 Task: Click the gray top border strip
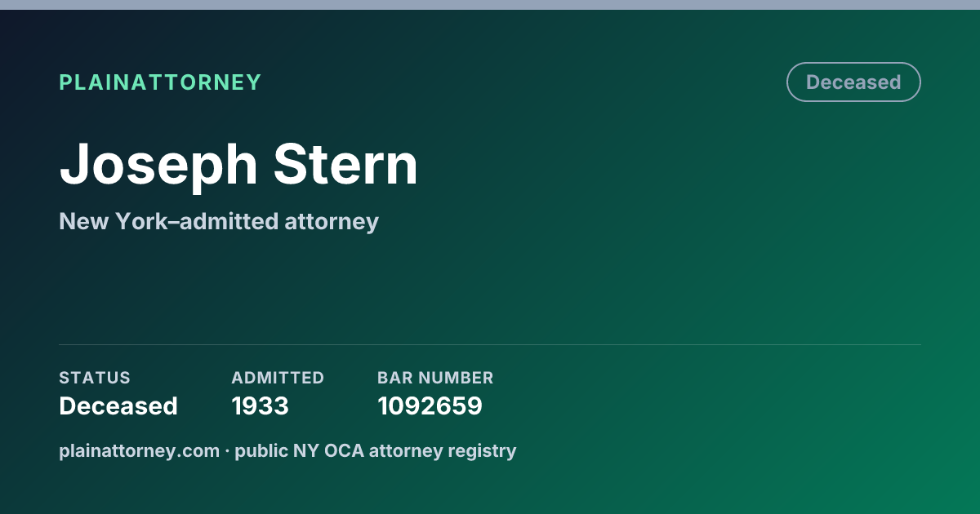pyautogui.click(x=490, y=5)
